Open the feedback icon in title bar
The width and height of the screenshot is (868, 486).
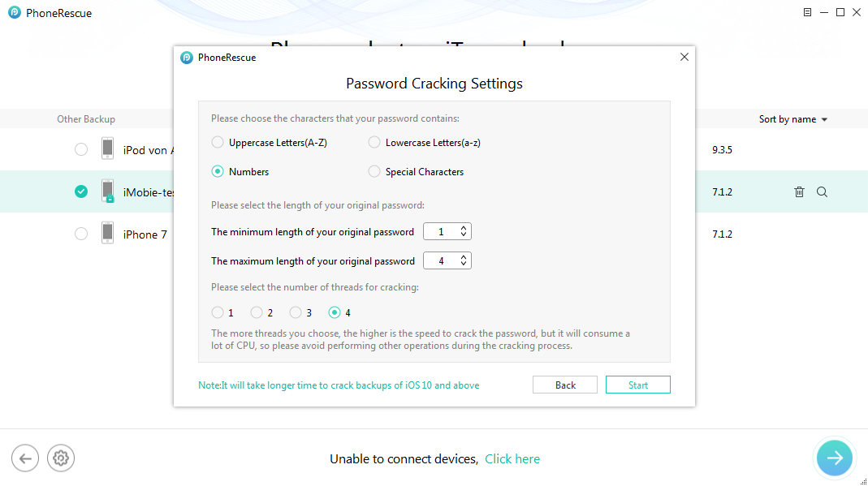click(807, 12)
